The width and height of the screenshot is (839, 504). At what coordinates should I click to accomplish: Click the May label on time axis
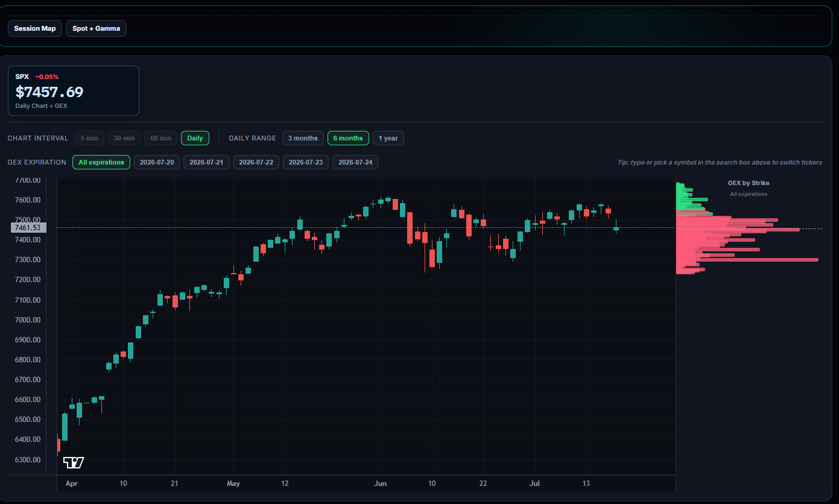pos(233,484)
